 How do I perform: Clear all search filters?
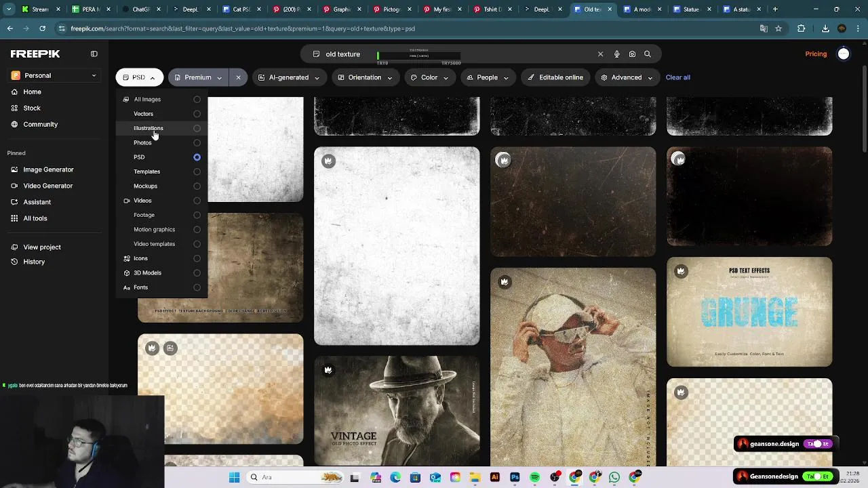pos(677,77)
